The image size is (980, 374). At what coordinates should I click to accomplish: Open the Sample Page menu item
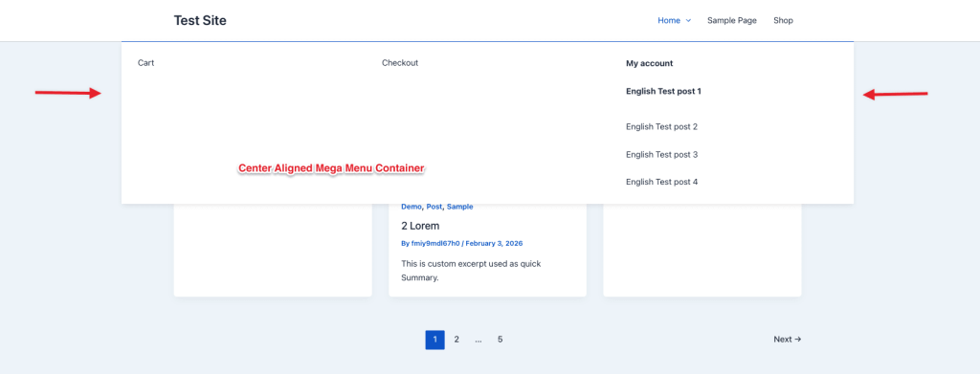point(732,21)
